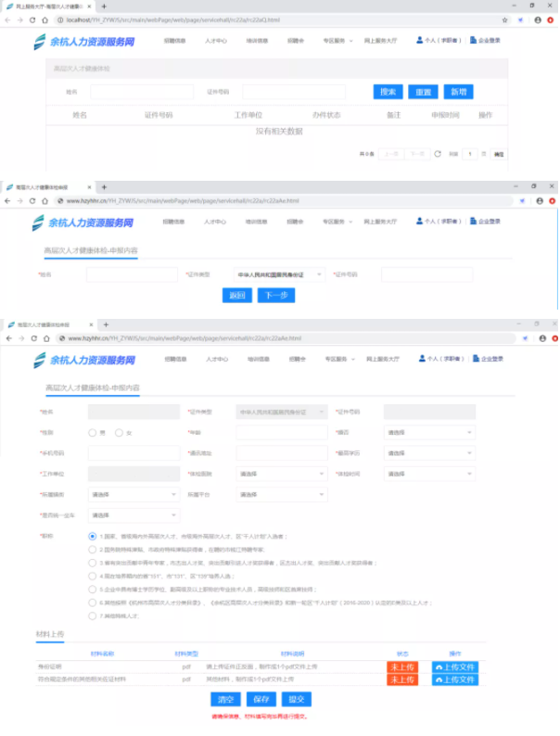Image resolution: width=560 pixels, height=736 pixels.
Task: Reload the page in the topmost browser window
Action: pos(33,19)
